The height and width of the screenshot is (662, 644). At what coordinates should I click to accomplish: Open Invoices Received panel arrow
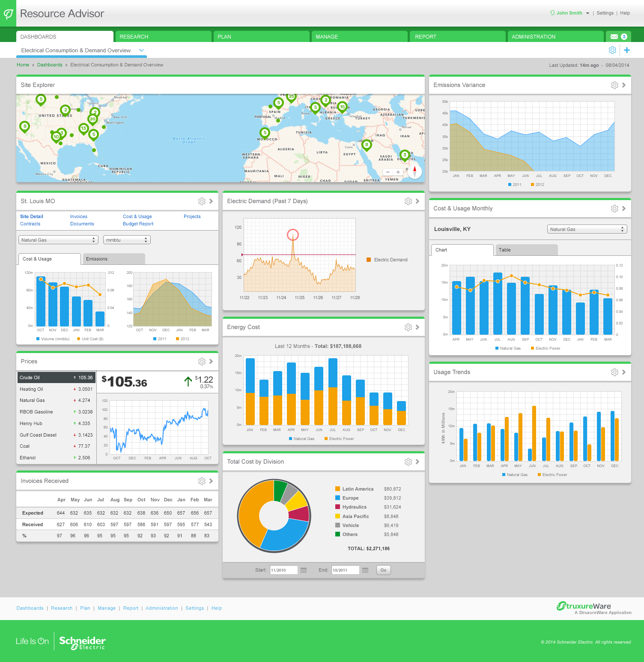[211, 481]
